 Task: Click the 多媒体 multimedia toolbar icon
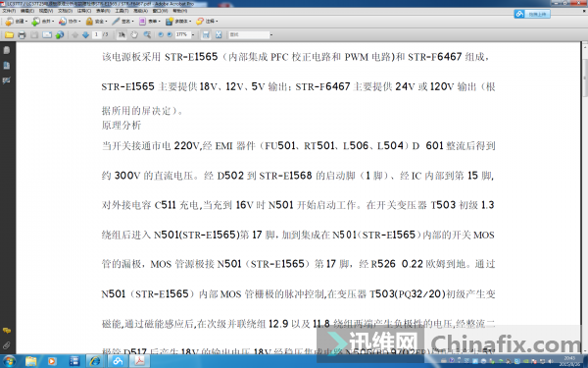[170, 22]
